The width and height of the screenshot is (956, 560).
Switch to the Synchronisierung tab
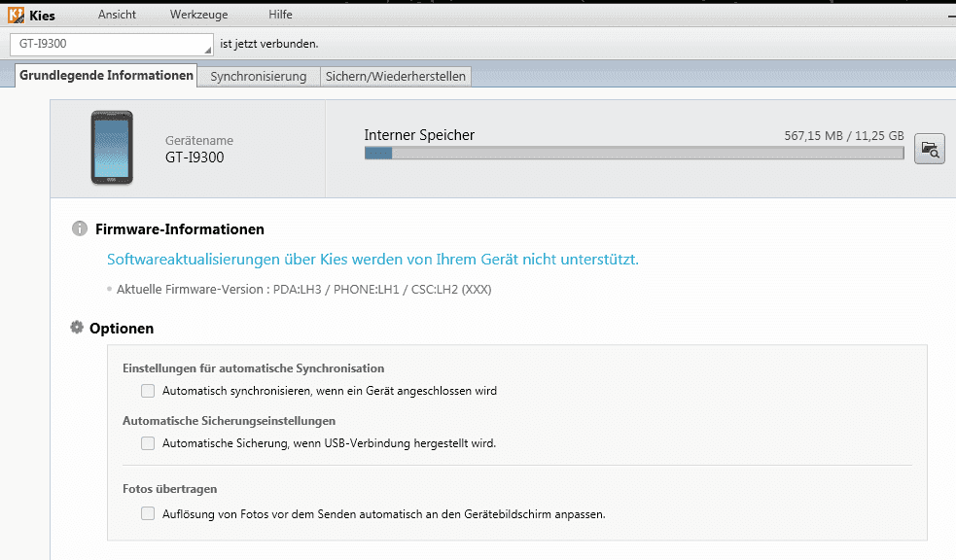(259, 77)
